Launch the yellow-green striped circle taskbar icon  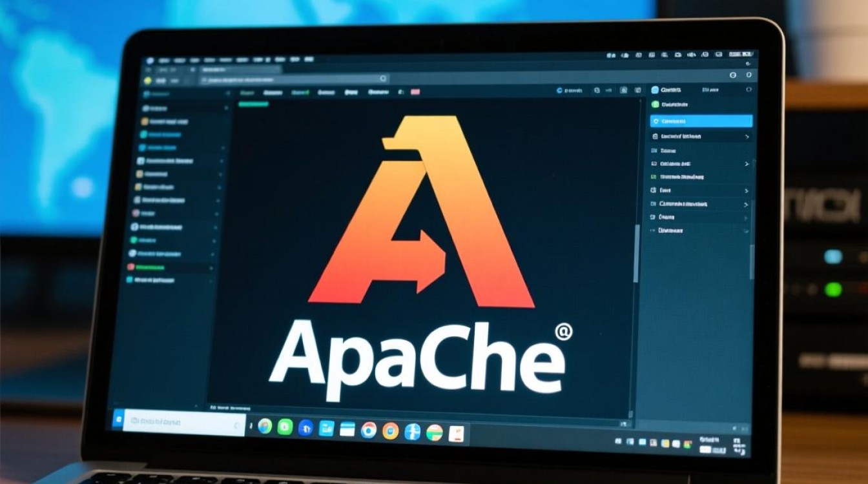pos(435,432)
